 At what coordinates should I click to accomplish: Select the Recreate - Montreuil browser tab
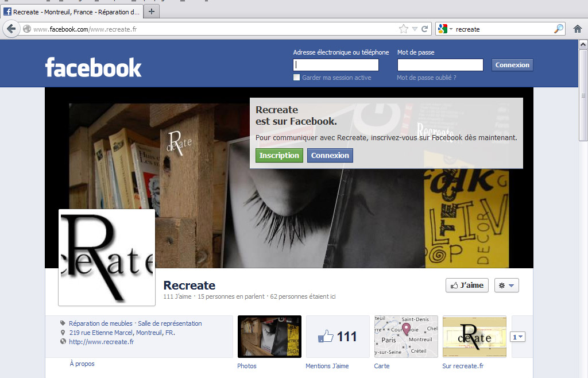[x=71, y=11]
